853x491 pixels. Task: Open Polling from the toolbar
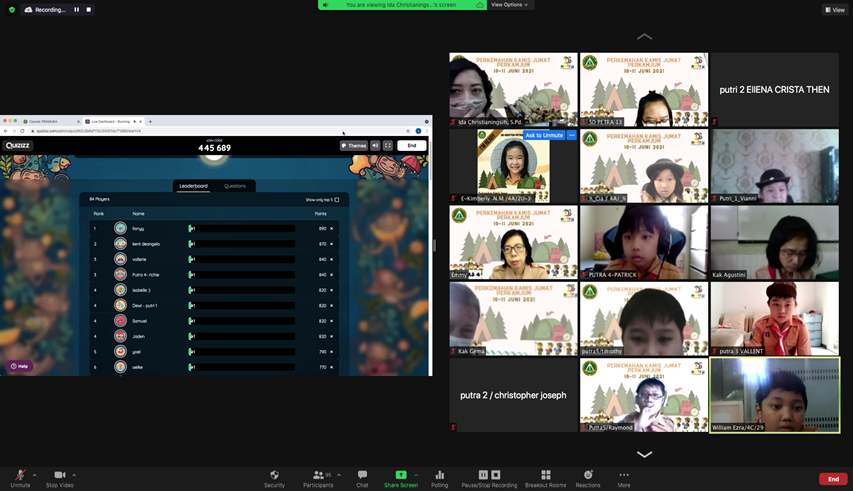point(439,476)
